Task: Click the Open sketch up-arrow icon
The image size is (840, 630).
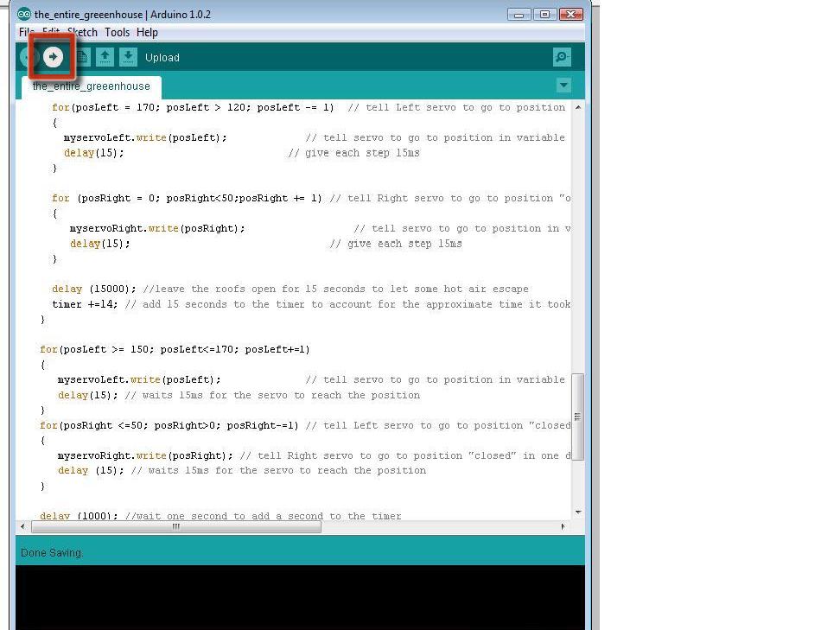Action: tap(105, 57)
